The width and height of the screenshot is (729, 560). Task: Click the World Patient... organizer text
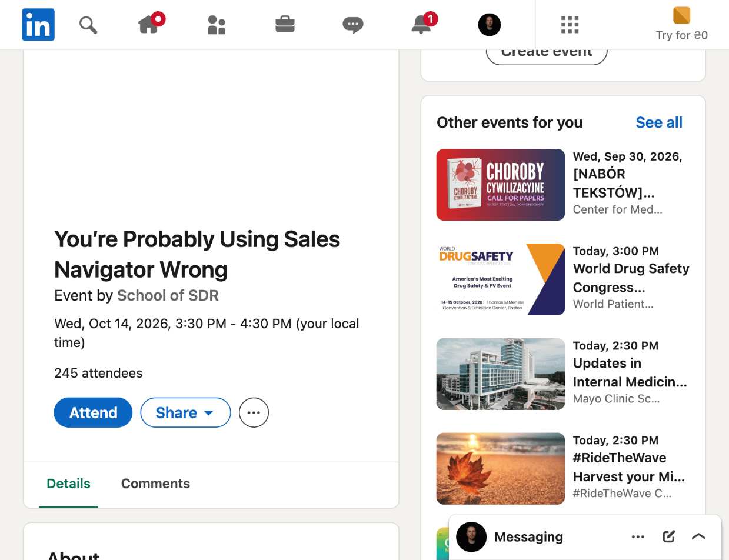tap(613, 304)
